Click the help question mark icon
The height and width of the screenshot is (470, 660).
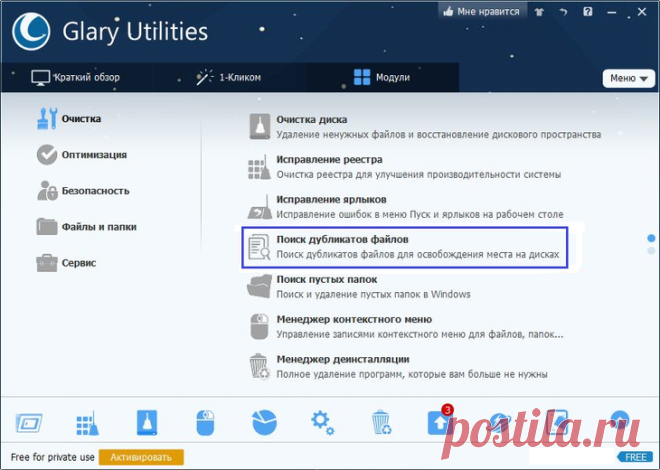588,11
